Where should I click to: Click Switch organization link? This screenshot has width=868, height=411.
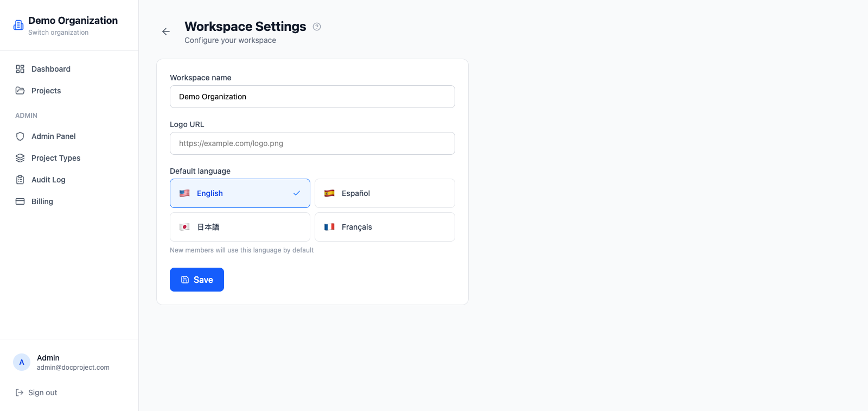pyautogui.click(x=58, y=33)
